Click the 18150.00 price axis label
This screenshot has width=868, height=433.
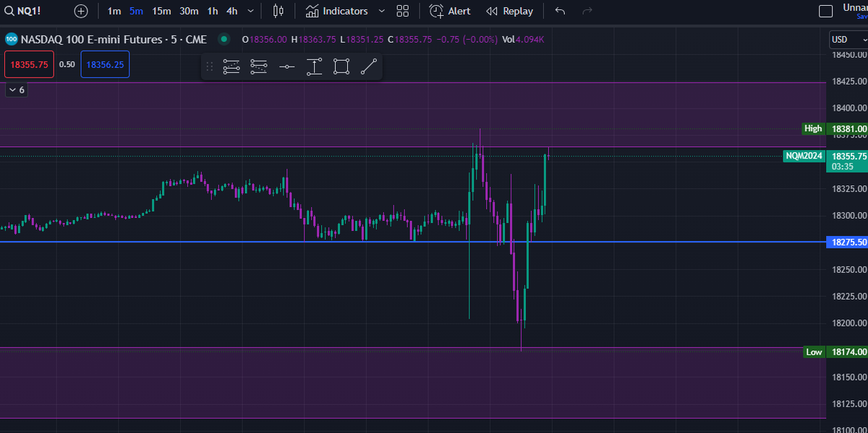849,377
